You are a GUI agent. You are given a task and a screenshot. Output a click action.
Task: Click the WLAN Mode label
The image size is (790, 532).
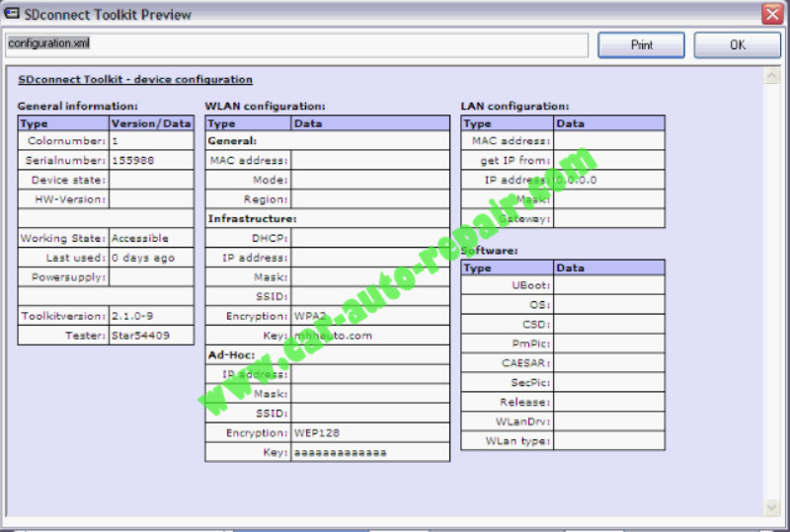pos(270,180)
